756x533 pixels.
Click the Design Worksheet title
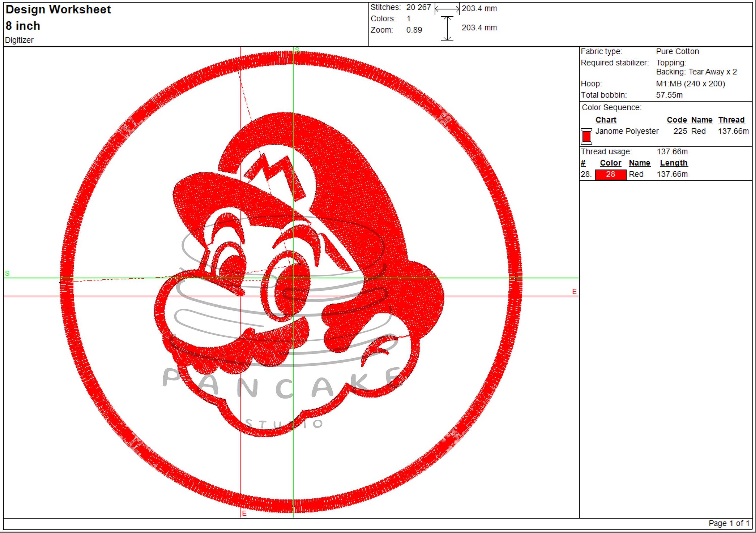pyautogui.click(x=58, y=10)
